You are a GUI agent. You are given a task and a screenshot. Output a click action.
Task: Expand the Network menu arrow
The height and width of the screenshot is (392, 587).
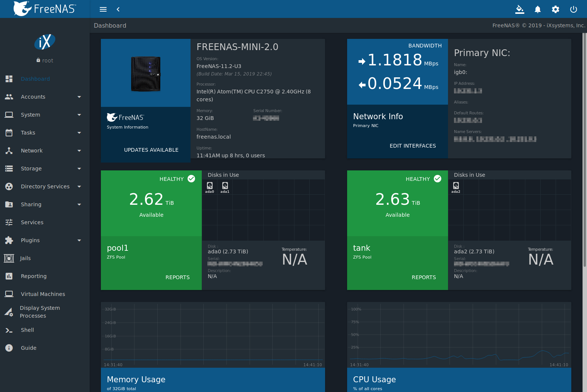coord(79,151)
